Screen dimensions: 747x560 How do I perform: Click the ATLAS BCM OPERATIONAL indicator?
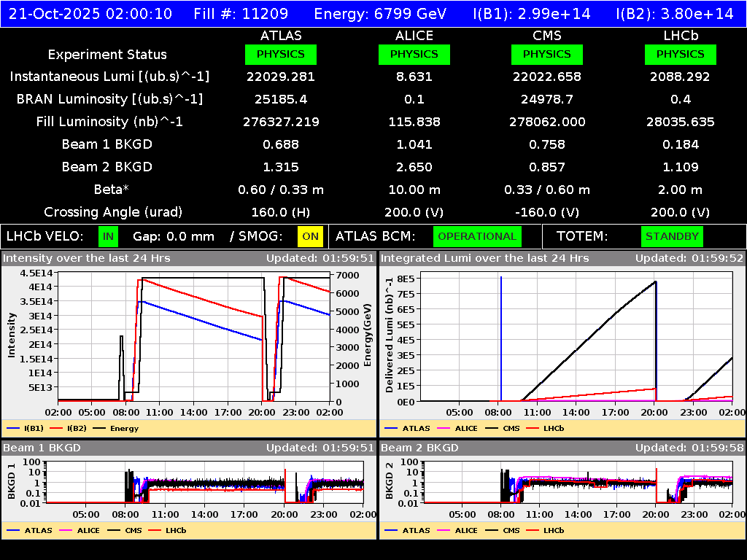(477, 236)
